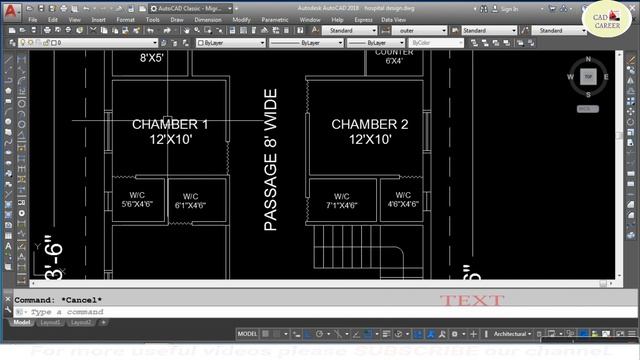Click the Search binoculars icon in title bar

tap(484, 9)
